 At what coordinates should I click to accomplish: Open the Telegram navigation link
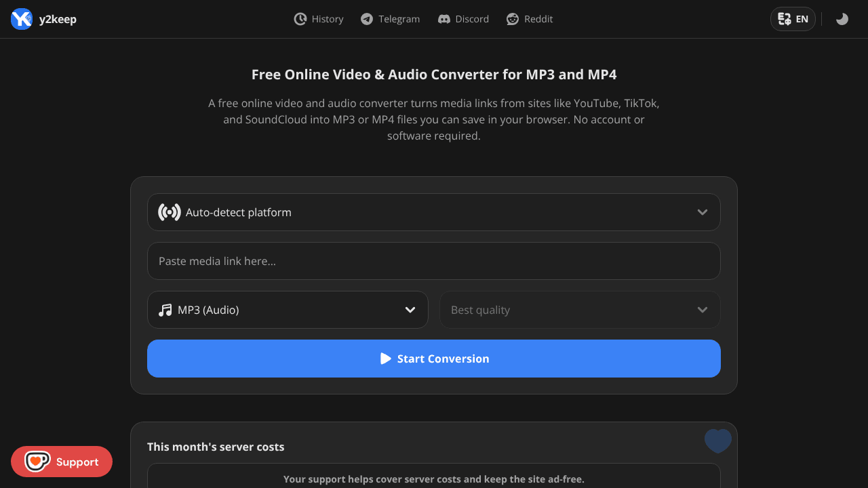point(390,19)
